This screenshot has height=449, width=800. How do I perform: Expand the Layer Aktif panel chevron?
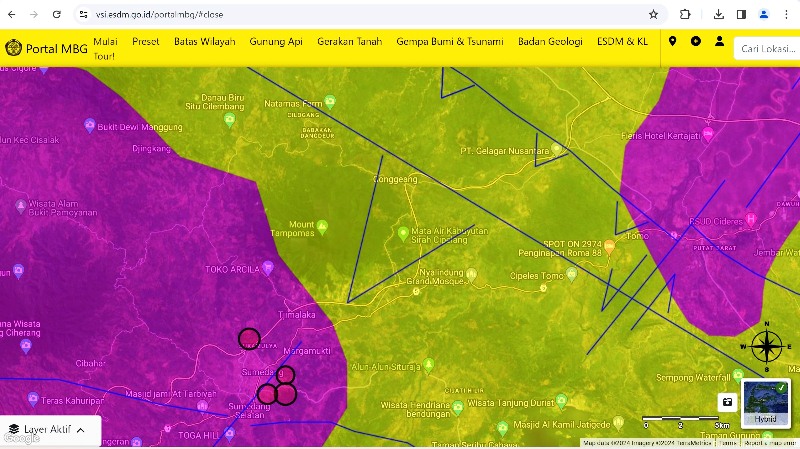click(x=81, y=430)
